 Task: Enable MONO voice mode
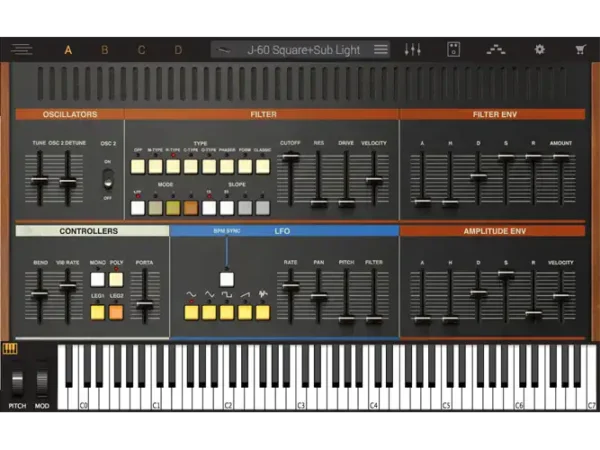98,279
